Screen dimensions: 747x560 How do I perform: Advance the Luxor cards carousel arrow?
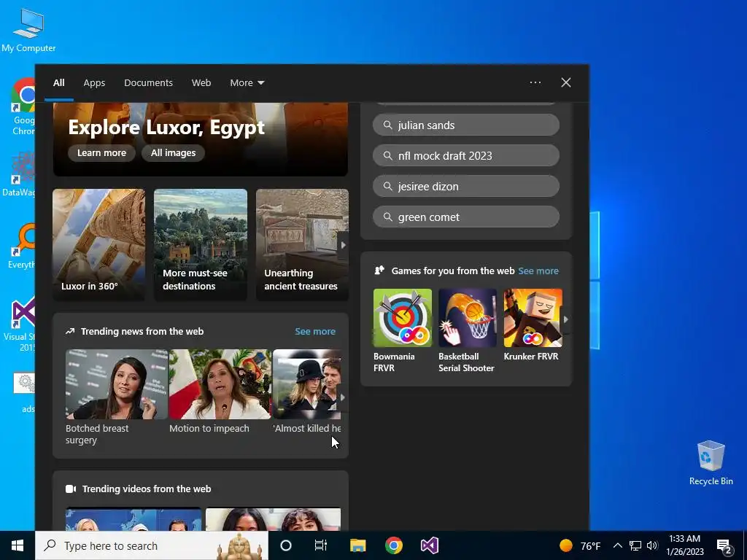click(343, 245)
